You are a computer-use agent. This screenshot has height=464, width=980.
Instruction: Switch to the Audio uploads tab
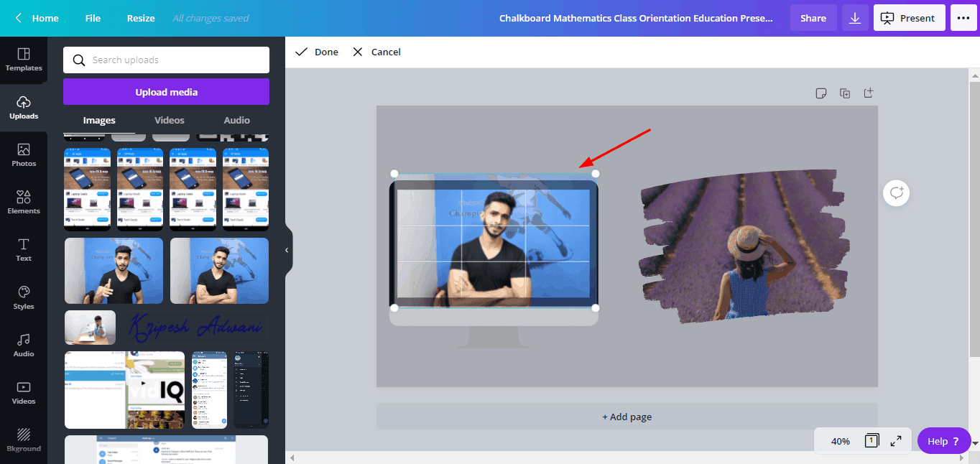click(236, 120)
